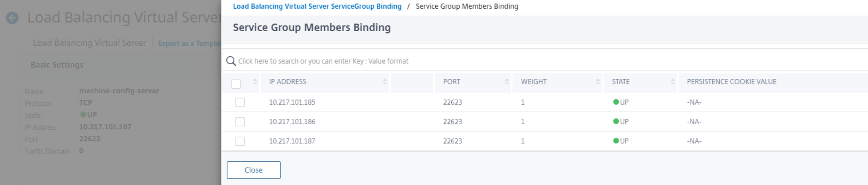Screen dimensions: 868x185
Task: Click the Persistence Cookie Value column header
Action: click(x=731, y=81)
